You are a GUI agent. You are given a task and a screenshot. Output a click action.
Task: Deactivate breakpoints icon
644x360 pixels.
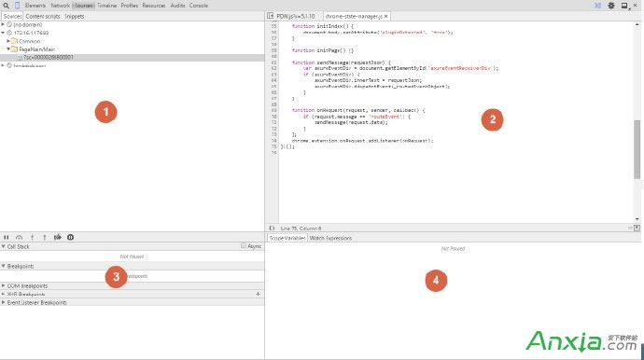tap(58, 237)
